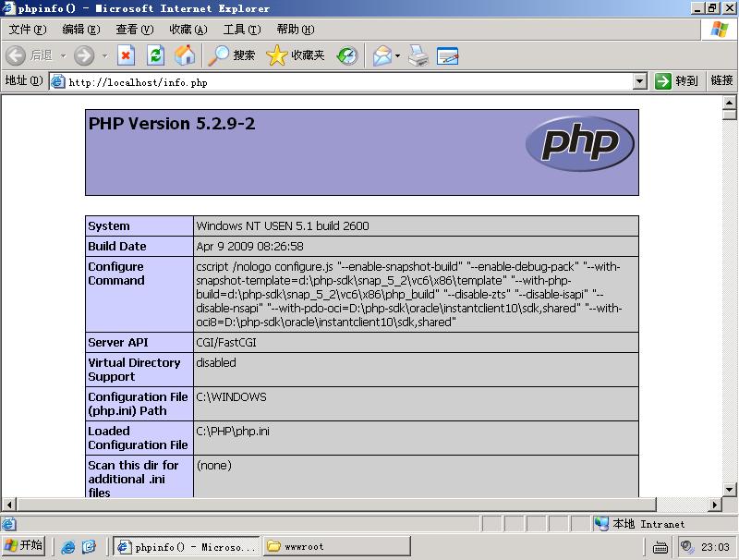This screenshot has height=560, width=739.
Task: Expand the Mail button dropdown arrow
Action: tap(398, 56)
